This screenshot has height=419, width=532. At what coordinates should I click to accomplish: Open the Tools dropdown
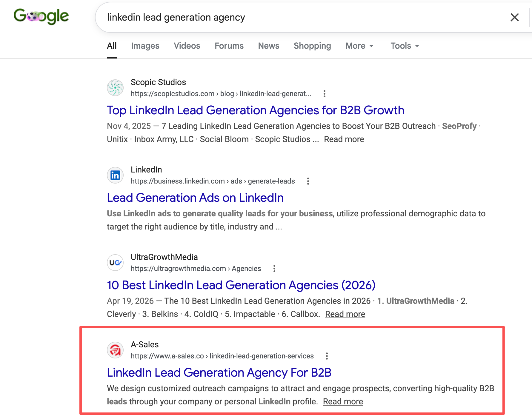405,46
